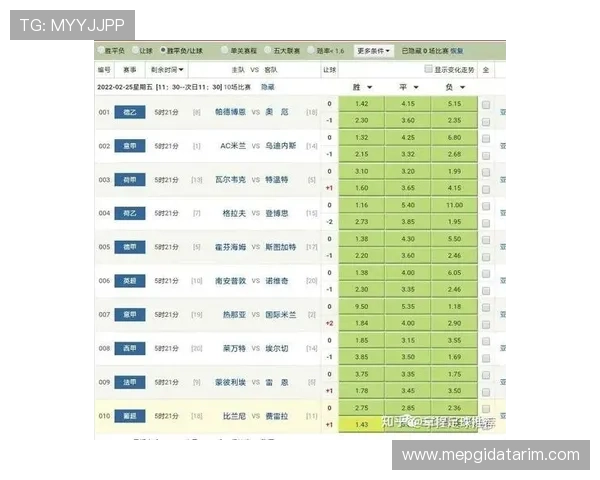
Task: Select highlighted 1.43 odds in match 010
Action: pos(362,424)
